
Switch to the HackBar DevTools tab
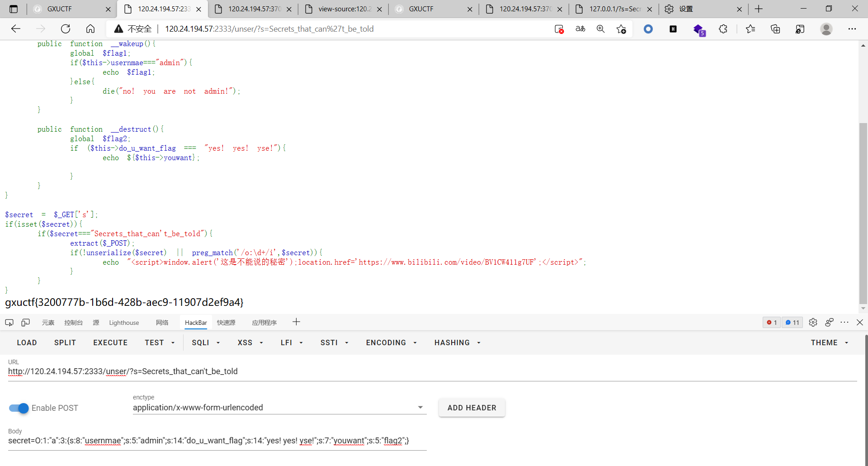pyautogui.click(x=196, y=323)
